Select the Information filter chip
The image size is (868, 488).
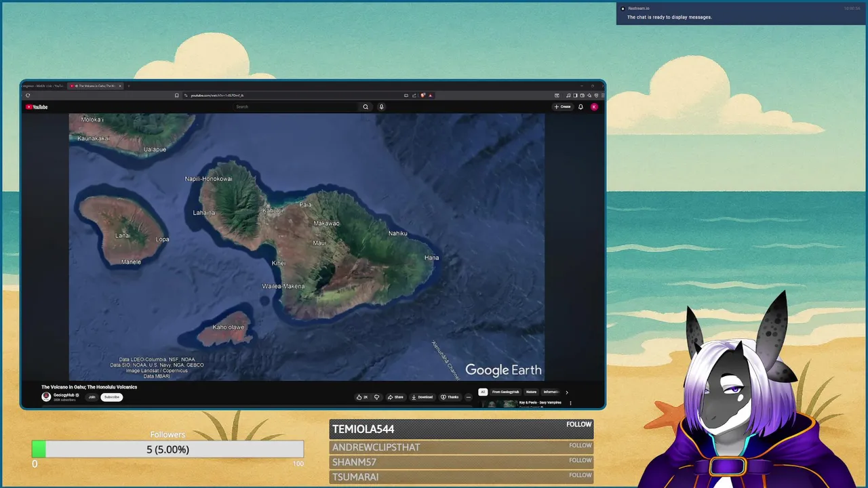point(551,392)
